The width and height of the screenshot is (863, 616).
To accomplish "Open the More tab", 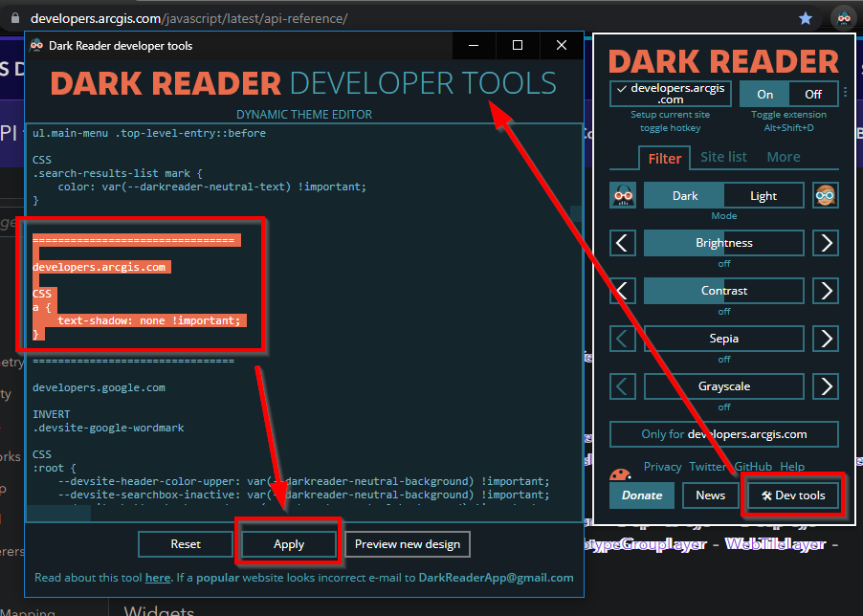I will point(784,157).
